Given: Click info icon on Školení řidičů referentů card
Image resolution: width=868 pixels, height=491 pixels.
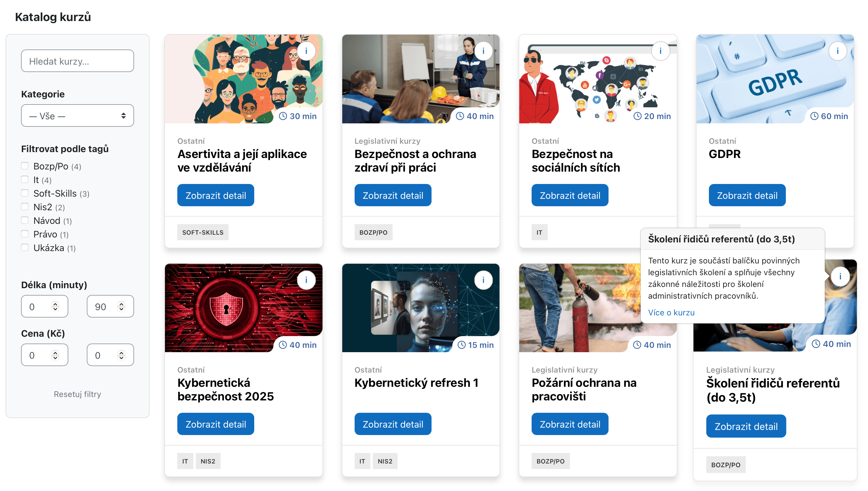Looking at the screenshot, I should point(840,276).
